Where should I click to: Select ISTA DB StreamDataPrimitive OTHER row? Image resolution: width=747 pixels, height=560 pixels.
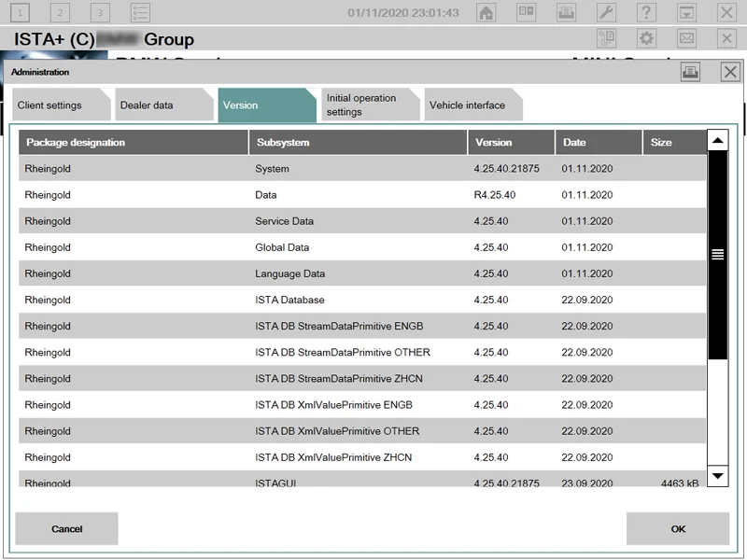click(362, 352)
